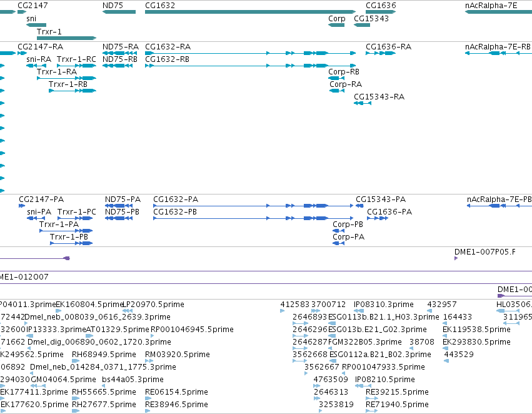Image resolution: width=532 pixels, height=414 pixels.
Task: Select the RM03920.5prime EST label
Action: (178, 355)
